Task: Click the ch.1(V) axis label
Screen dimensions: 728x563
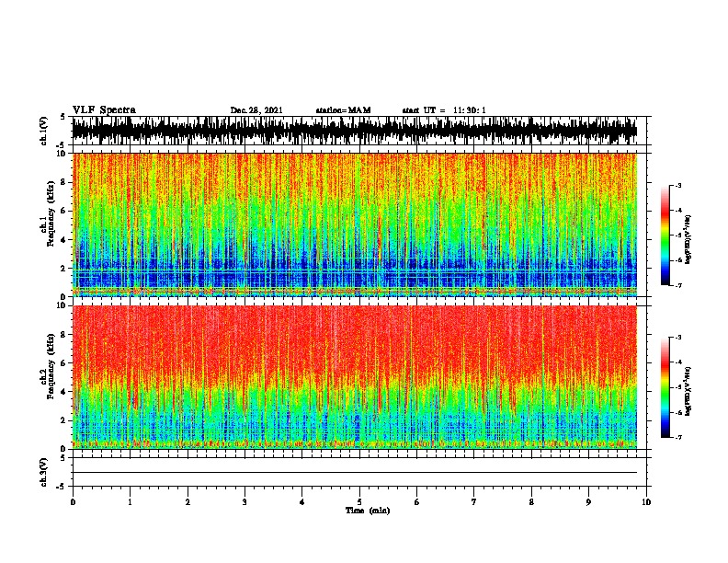Action: [44, 131]
